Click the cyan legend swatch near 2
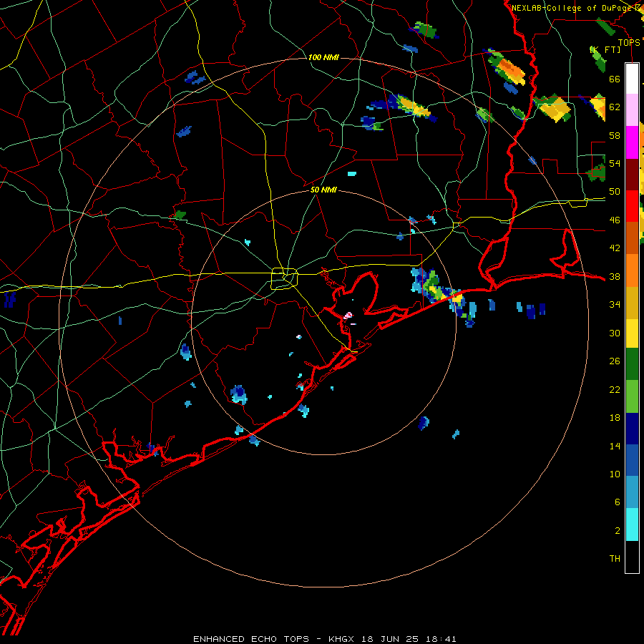Viewport: 644px width, 644px height. [x=632, y=525]
